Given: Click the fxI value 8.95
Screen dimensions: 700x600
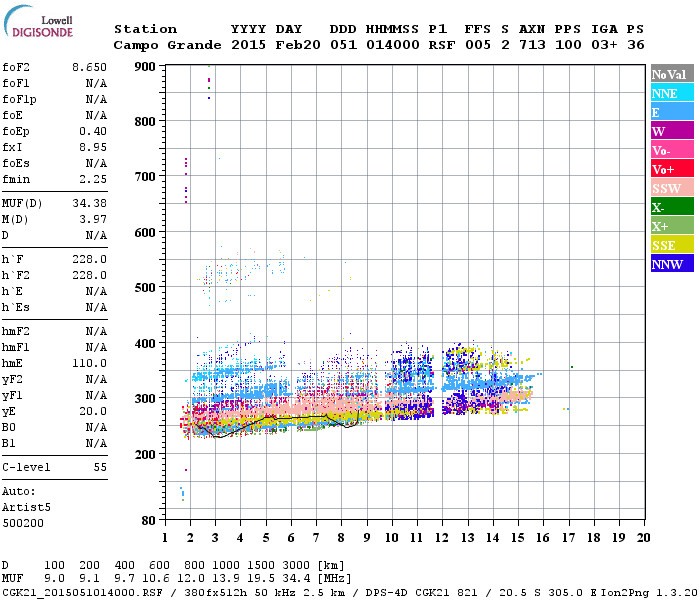Looking at the screenshot, I should 93,147.
